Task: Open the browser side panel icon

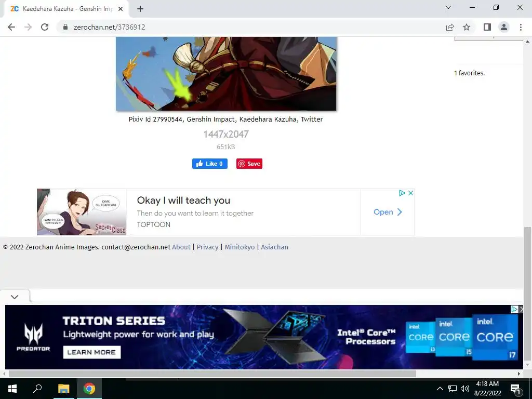Action: 487,27
